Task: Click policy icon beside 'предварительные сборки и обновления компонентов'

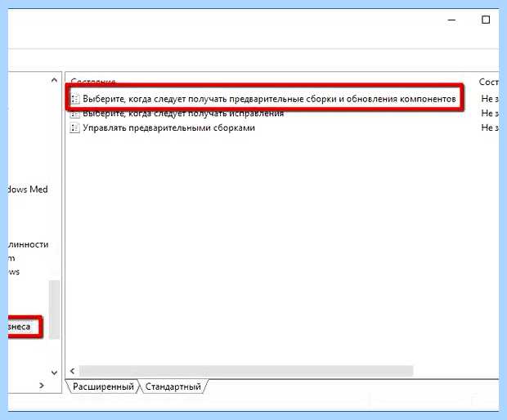Action: pos(75,99)
